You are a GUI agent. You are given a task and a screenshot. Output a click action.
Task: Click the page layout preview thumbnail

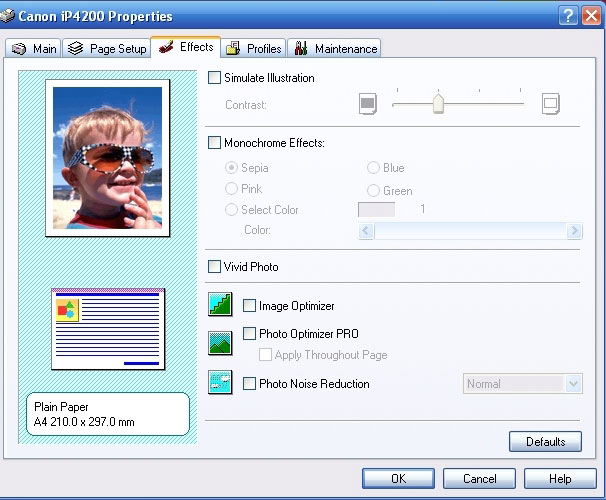108,329
